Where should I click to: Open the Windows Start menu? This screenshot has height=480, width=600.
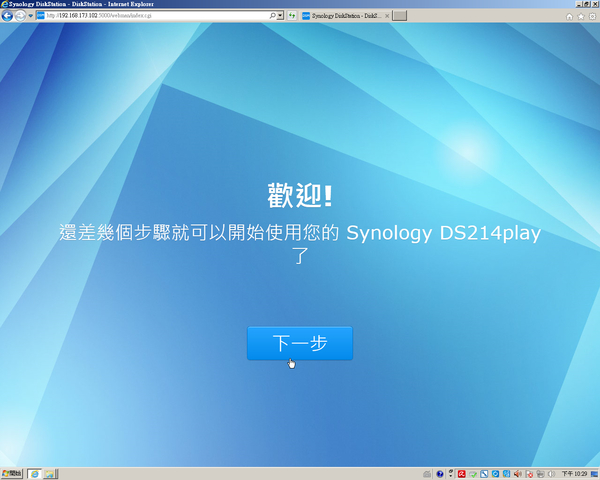[x=12, y=472]
